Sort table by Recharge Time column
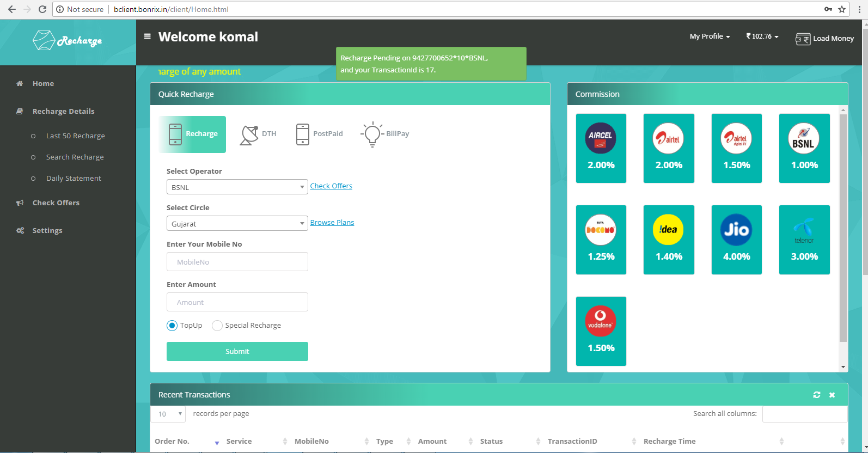The image size is (868, 453). click(x=713, y=442)
